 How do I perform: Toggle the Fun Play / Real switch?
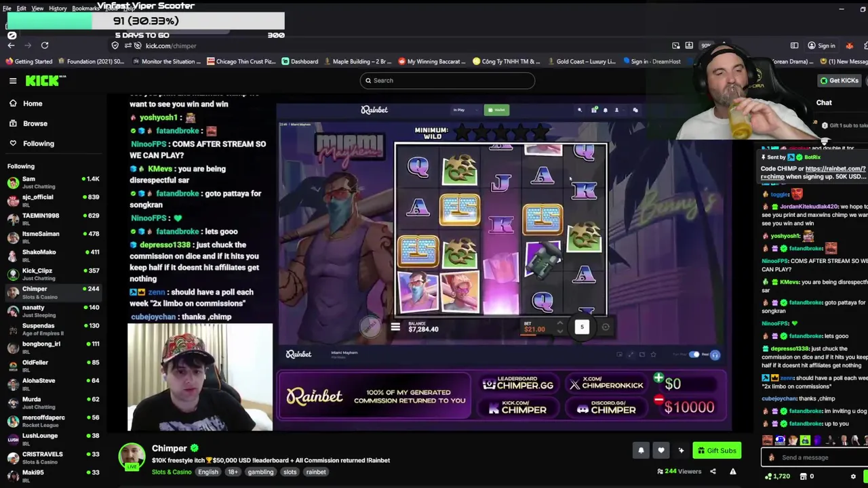[694, 354]
